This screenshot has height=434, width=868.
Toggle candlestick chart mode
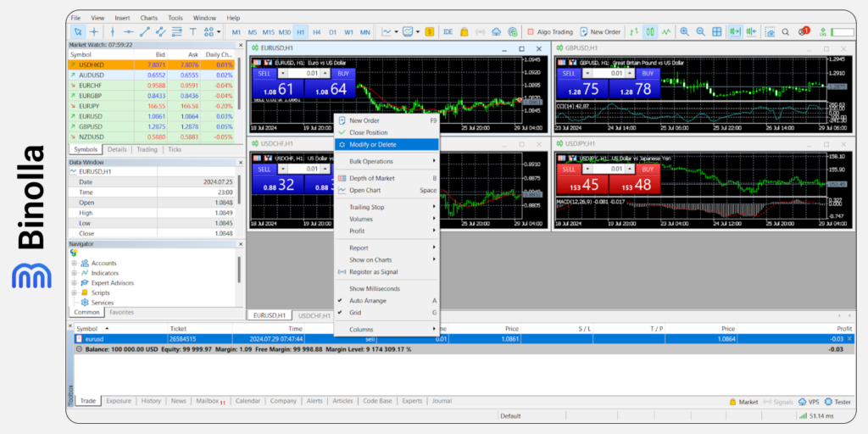click(x=650, y=31)
